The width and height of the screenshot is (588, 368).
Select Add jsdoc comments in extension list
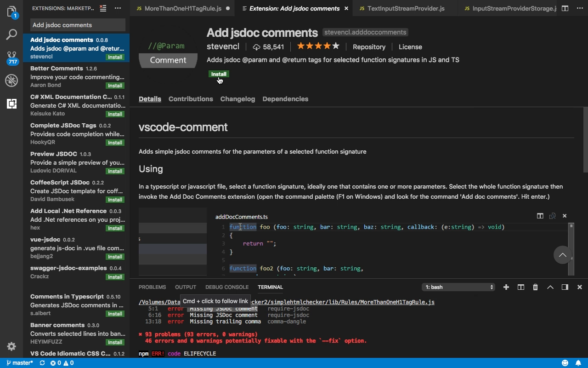[x=76, y=48]
